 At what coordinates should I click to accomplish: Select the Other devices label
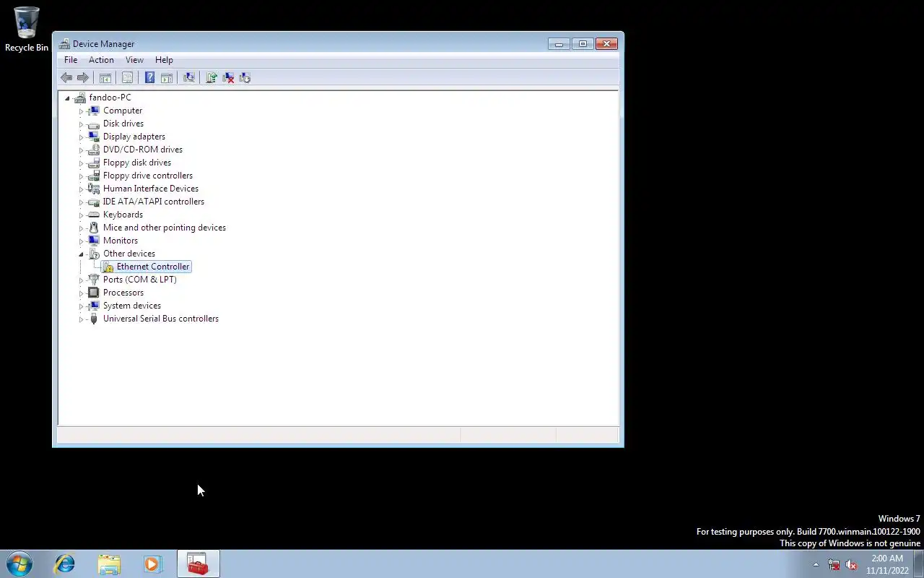[x=129, y=254]
